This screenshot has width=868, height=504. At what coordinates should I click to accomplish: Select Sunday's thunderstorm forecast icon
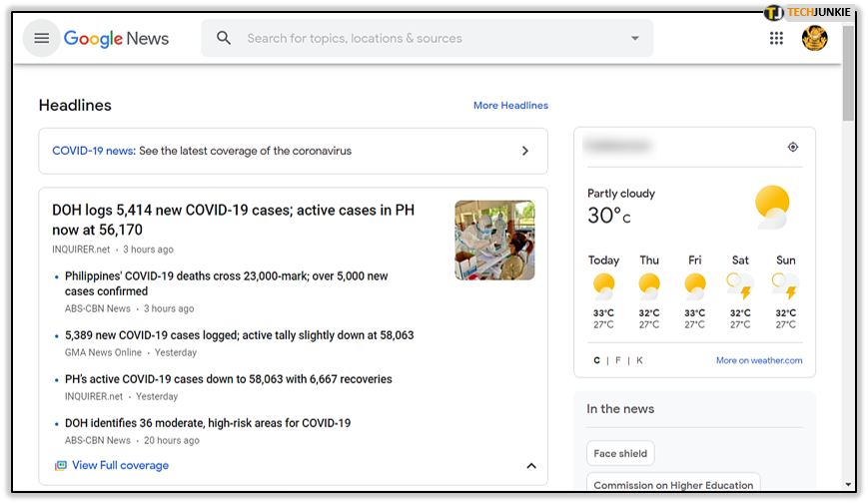point(785,286)
